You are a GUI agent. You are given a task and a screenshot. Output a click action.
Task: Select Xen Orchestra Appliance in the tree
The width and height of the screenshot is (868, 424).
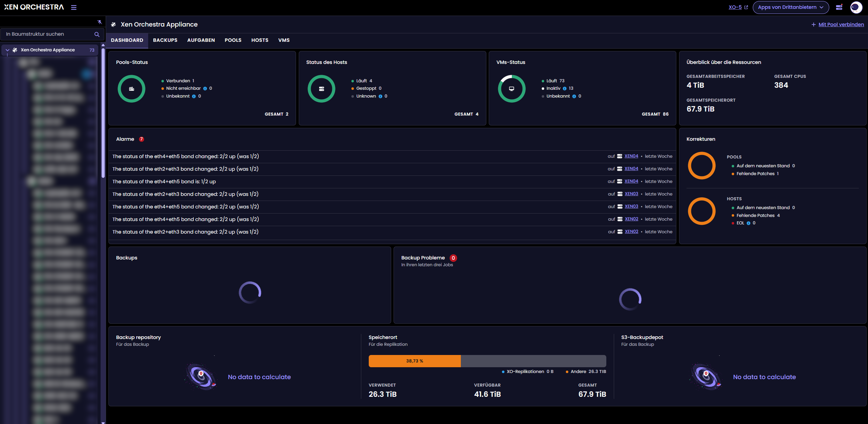click(50, 50)
